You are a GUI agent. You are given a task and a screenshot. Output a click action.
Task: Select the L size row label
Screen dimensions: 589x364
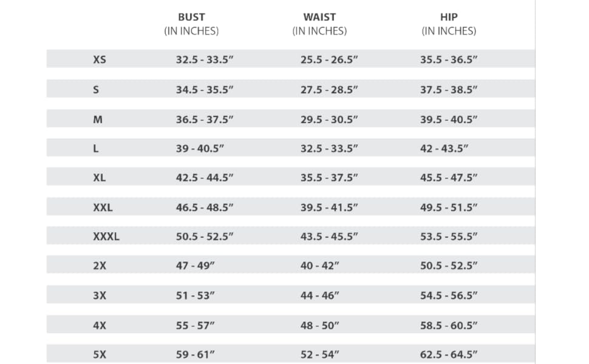pos(95,149)
